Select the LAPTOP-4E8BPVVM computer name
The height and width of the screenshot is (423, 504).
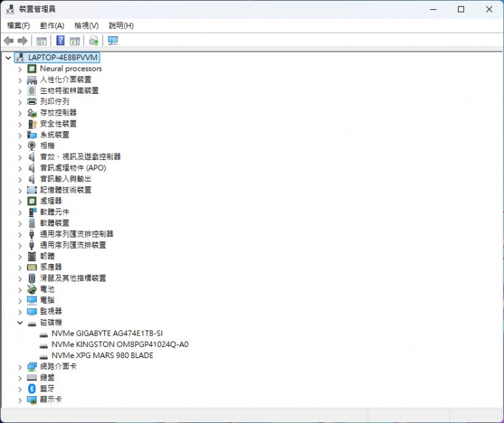pos(63,58)
